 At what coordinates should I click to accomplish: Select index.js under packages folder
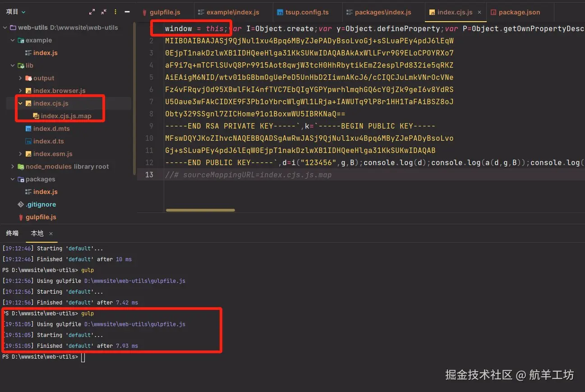coord(45,192)
